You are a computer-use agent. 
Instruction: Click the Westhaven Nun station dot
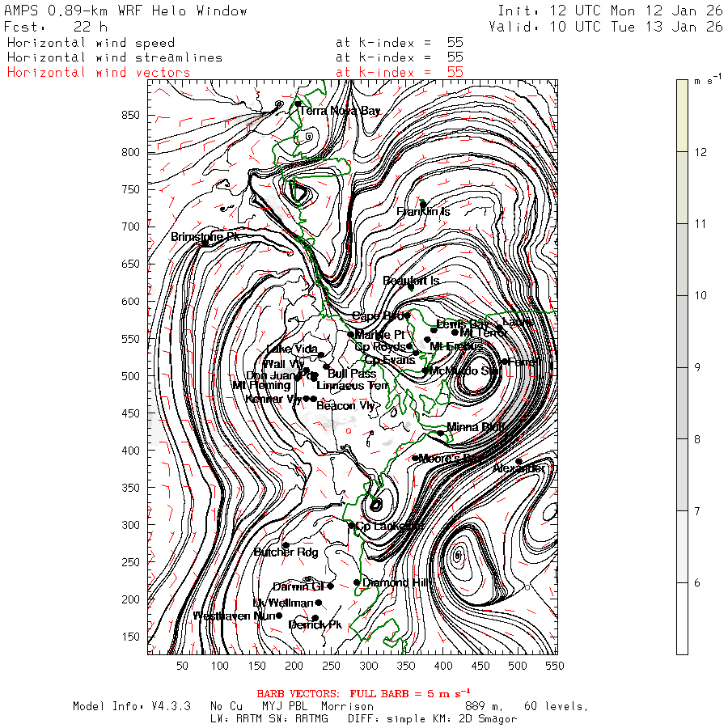click(279, 616)
